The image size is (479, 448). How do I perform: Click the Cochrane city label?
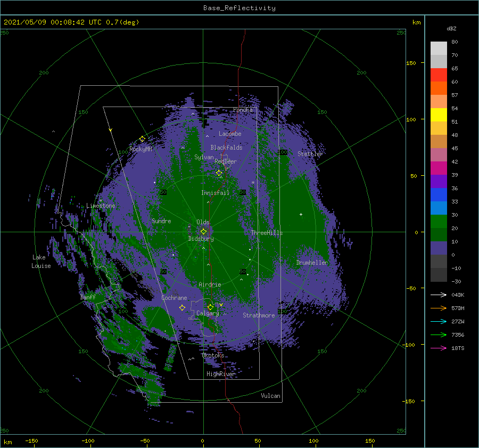pos(174,298)
